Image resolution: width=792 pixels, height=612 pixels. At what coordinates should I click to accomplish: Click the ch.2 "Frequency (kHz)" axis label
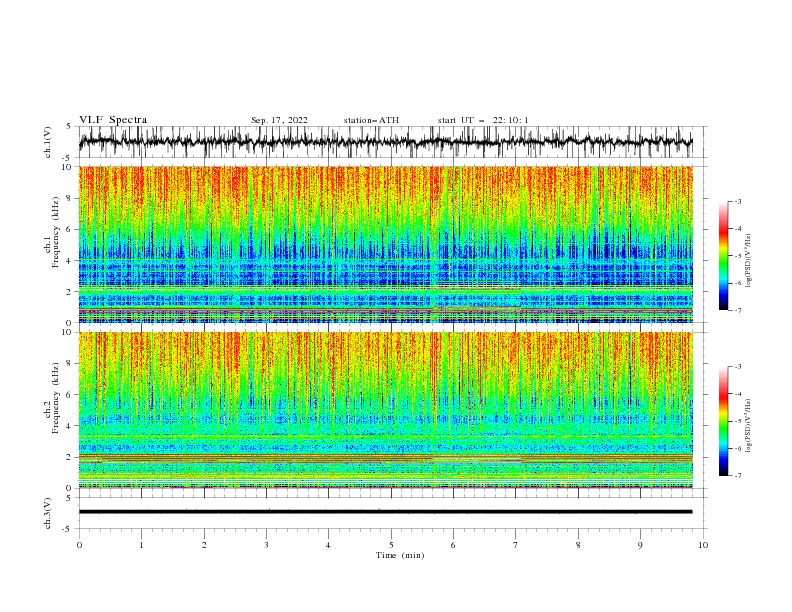click(x=53, y=398)
